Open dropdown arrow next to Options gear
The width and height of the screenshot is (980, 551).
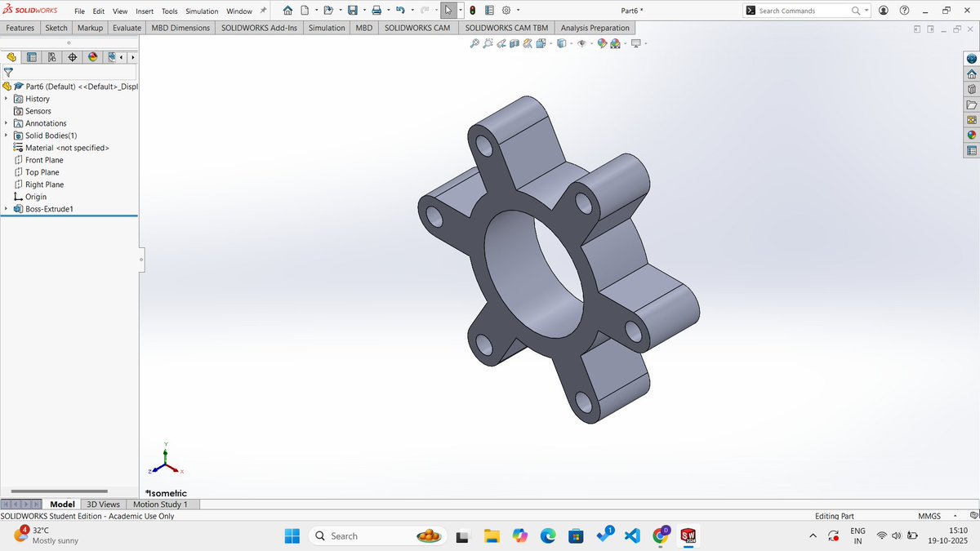(518, 11)
